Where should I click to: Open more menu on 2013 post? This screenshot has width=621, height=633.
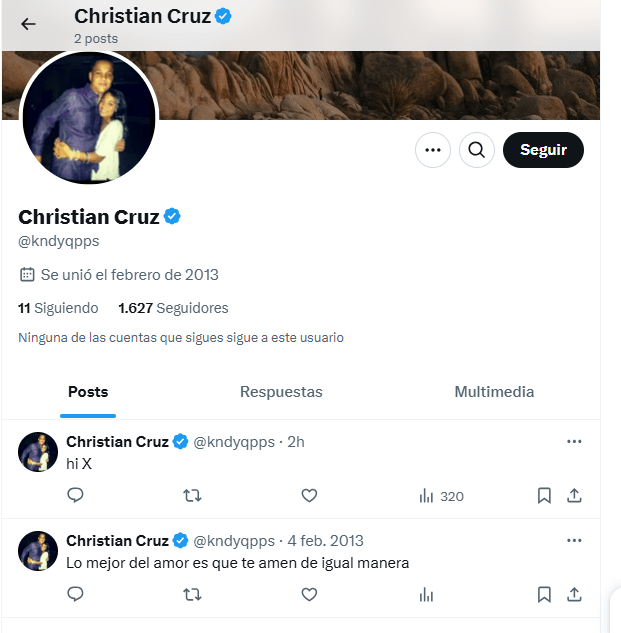574,540
